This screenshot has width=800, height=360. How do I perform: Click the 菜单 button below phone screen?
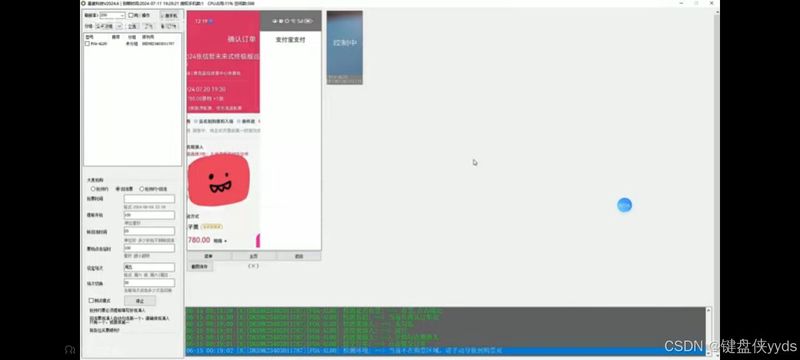(x=209, y=256)
